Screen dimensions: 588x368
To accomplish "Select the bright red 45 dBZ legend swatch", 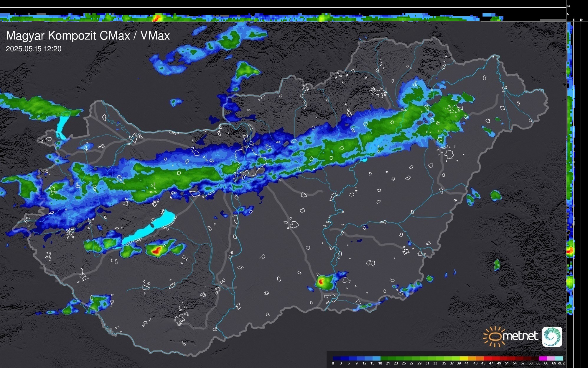I will pyautogui.click(x=487, y=358).
